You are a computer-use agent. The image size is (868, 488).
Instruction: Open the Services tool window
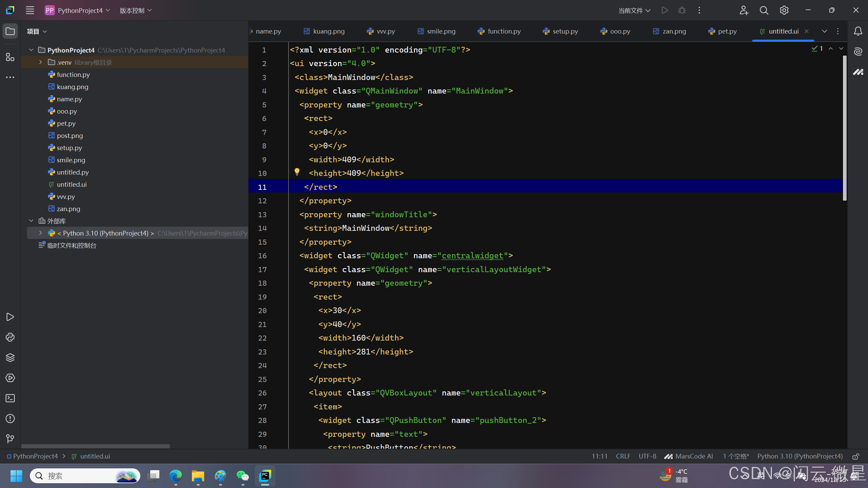click(x=10, y=378)
